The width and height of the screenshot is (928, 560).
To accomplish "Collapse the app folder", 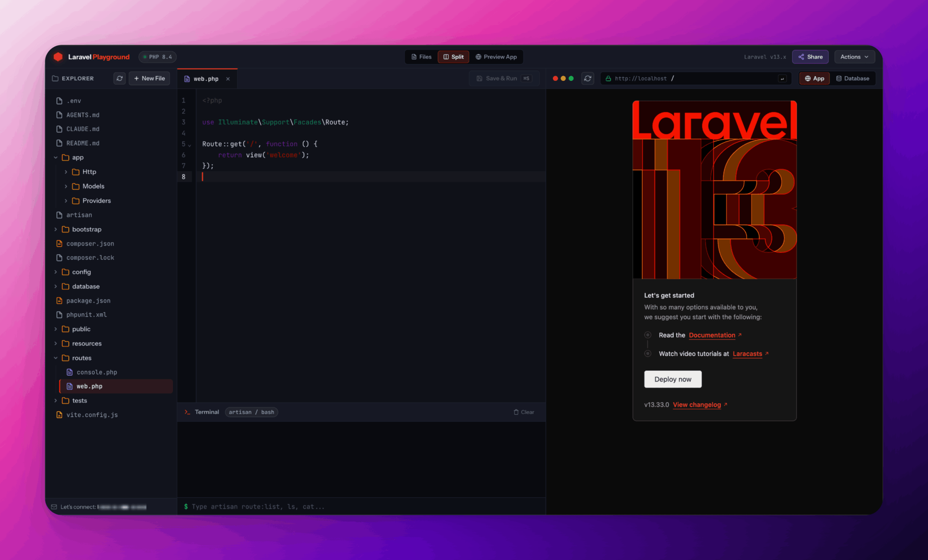I will (55, 157).
